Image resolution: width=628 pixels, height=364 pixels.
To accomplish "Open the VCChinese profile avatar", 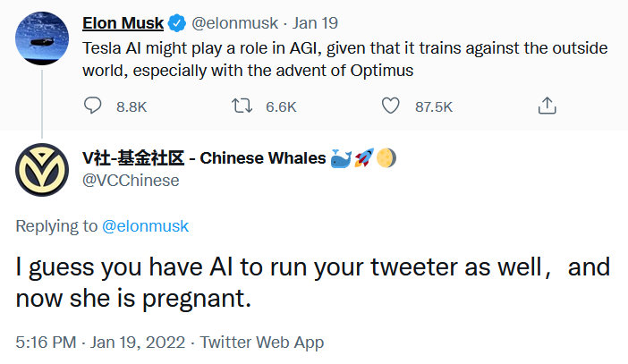I will click(42, 170).
